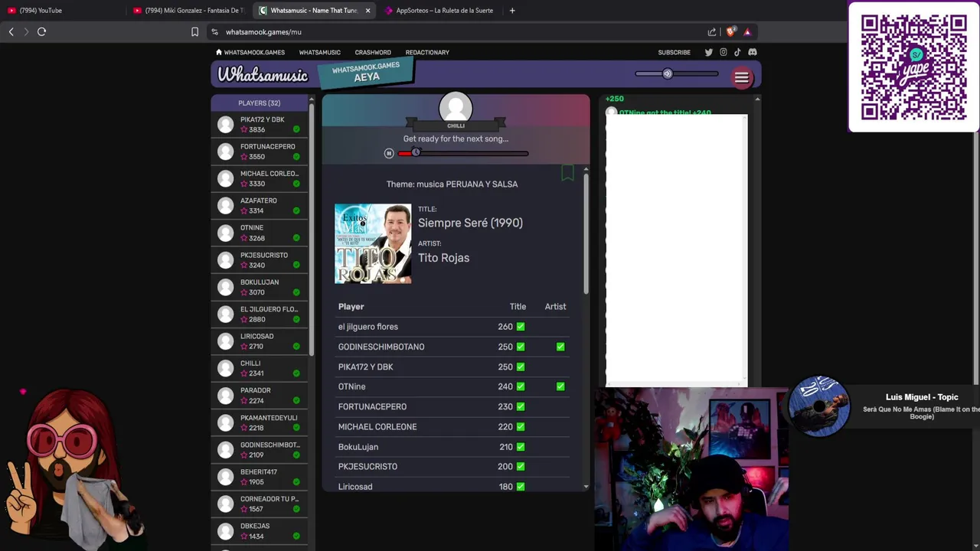The image size is (980, 551).
Task: Click PKJESUCRISTO's title checkmark in results
Action: tap(521, 467)
